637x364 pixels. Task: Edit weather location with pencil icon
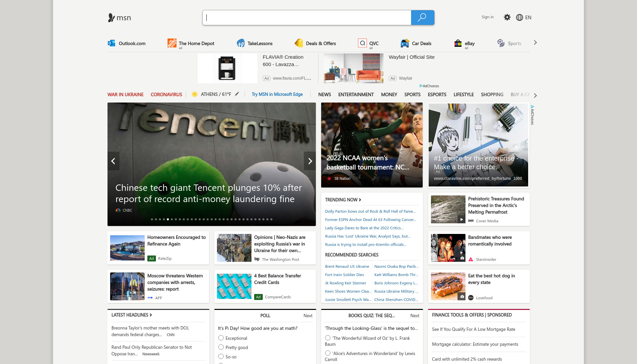(237, 94)
